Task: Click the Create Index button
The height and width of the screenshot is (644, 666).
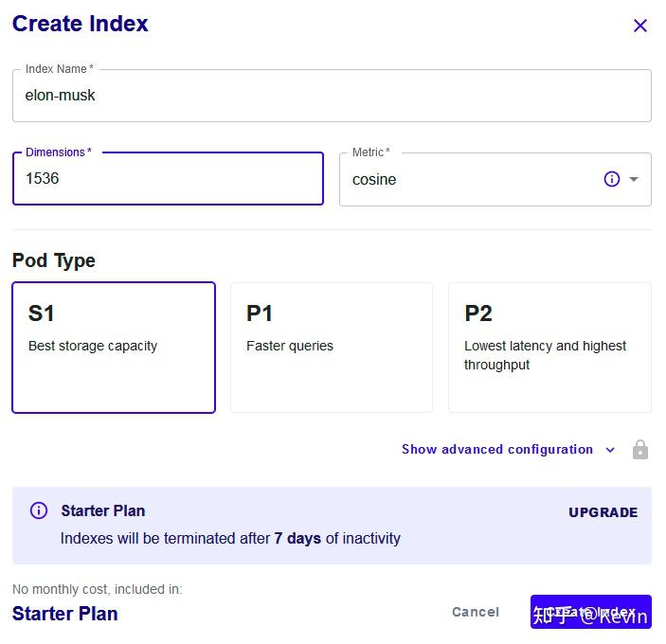Action: coord(590,612)
